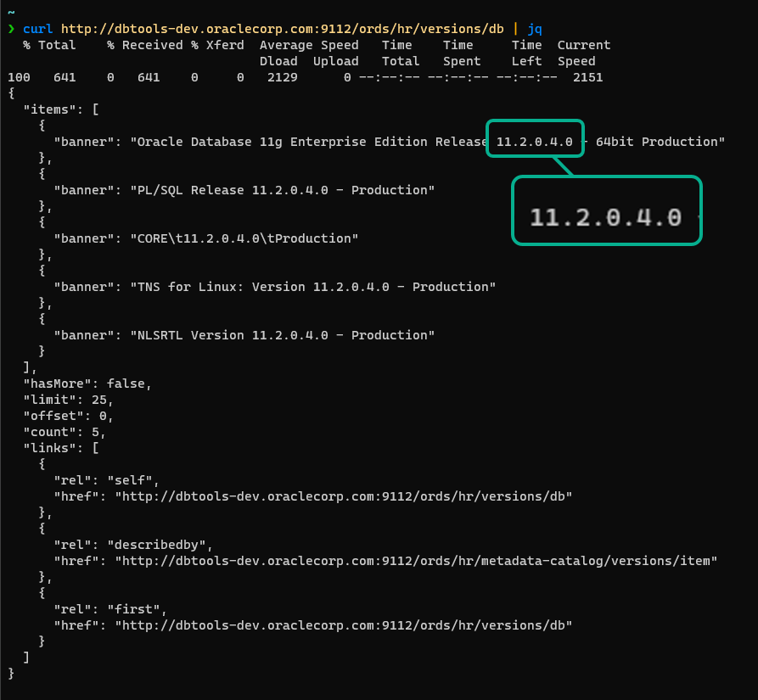Click the 2151 current speed value

[x=588, y=77]
